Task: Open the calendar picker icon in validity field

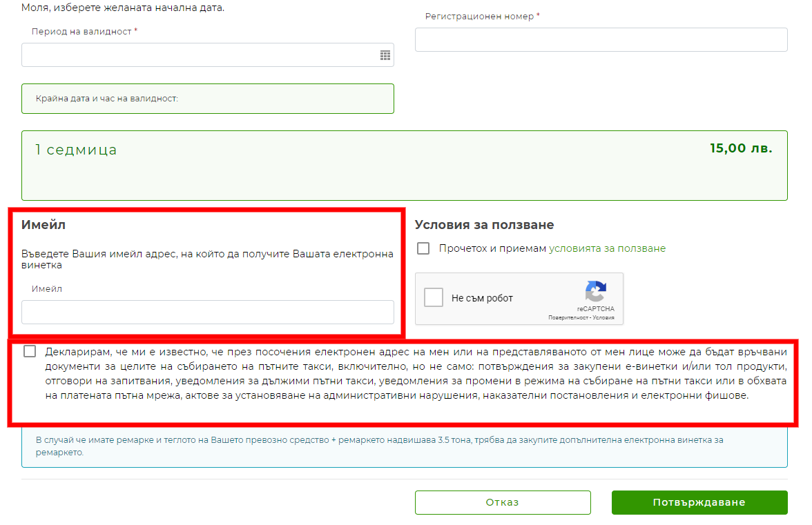Action: [x=385, y=55]
